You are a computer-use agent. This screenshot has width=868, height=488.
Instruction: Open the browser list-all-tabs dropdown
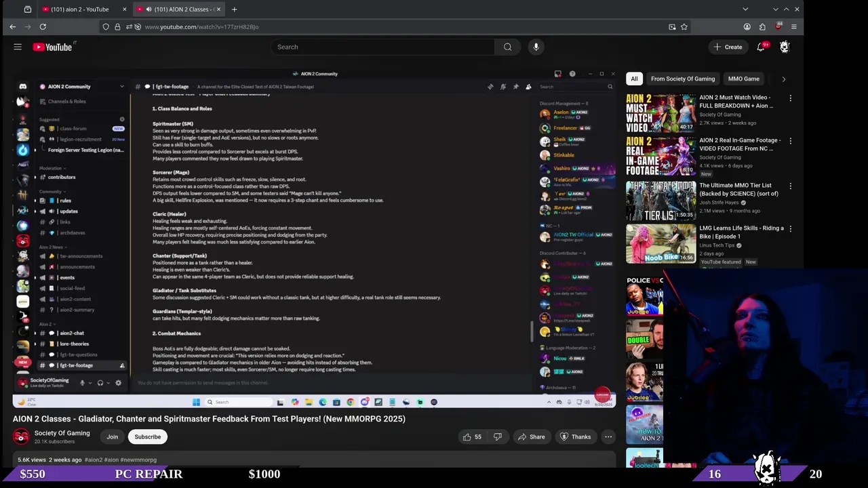pyautogui.click(x=745, y=9)
